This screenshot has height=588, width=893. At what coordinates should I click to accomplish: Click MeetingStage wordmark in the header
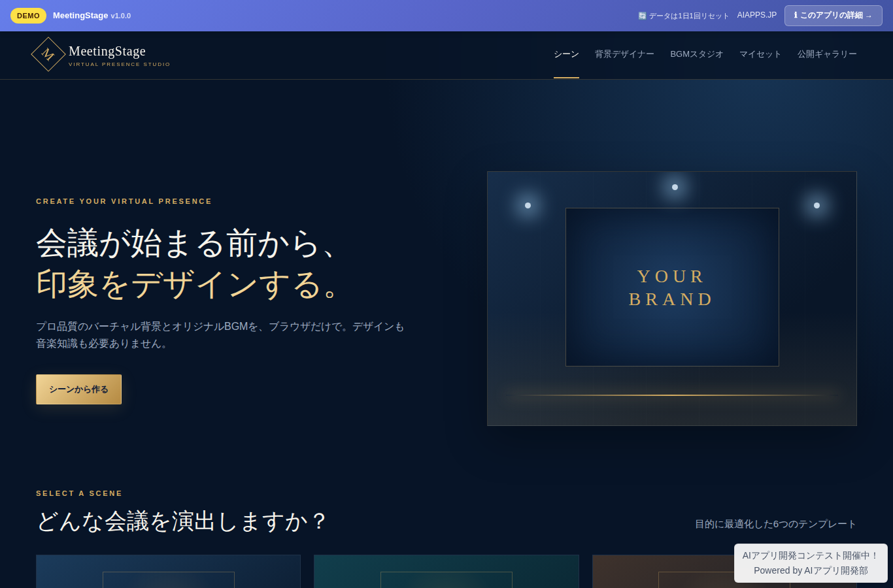107,51
